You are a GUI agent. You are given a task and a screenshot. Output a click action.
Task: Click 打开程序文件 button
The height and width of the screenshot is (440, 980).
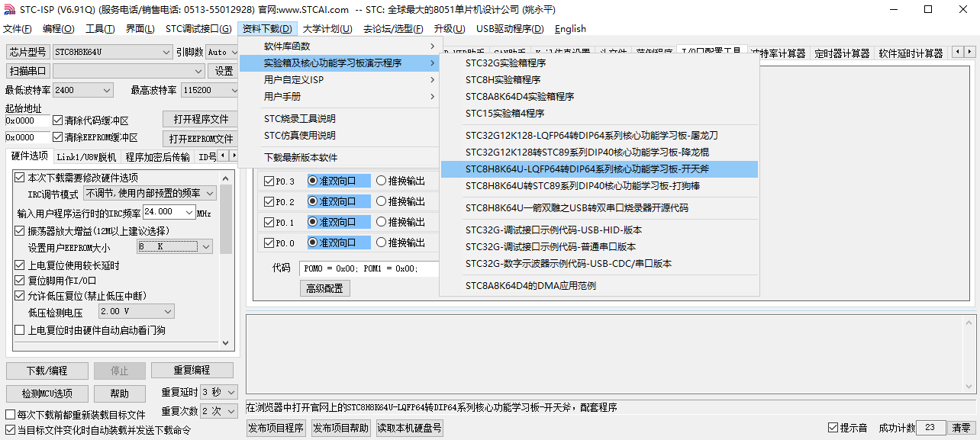(x=201, y=119)
